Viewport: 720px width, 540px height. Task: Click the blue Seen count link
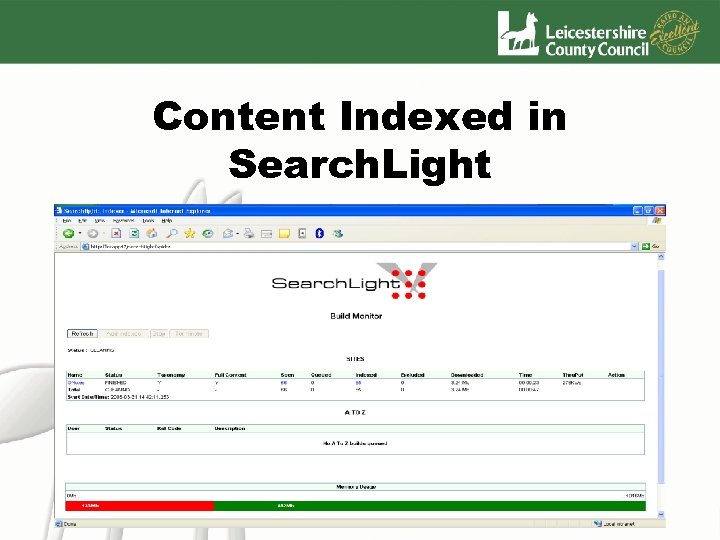284,382
